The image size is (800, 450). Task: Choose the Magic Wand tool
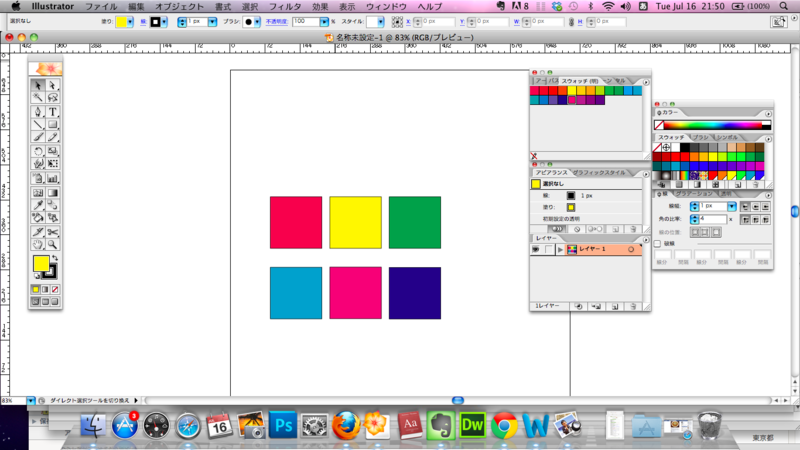point(38,97)
